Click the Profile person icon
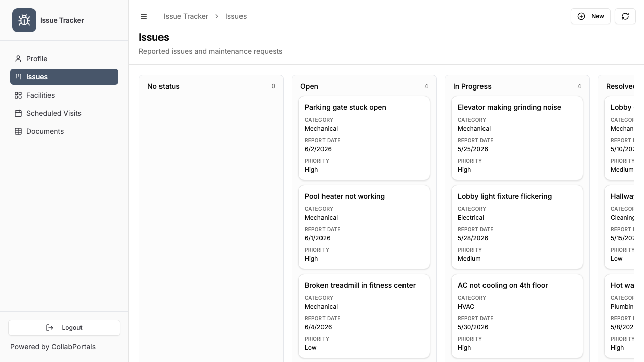 pyautogui.click(x=18, y=59)
